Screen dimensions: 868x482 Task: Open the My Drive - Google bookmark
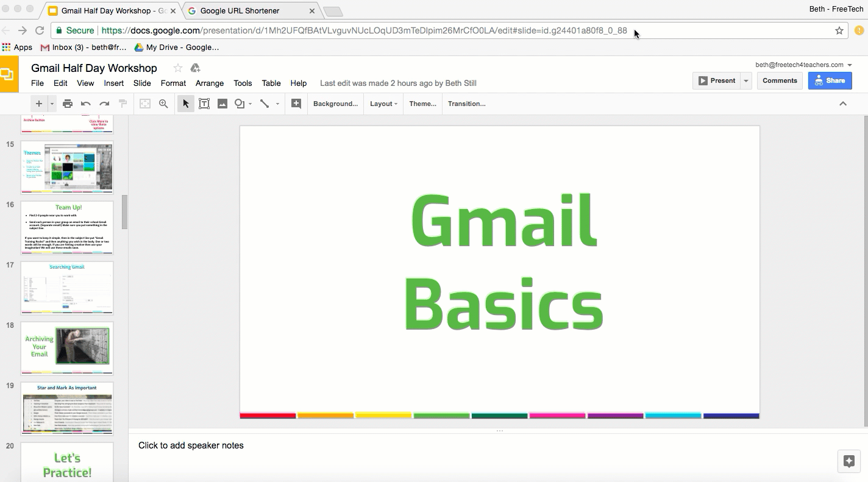click(x=176, y=47)
